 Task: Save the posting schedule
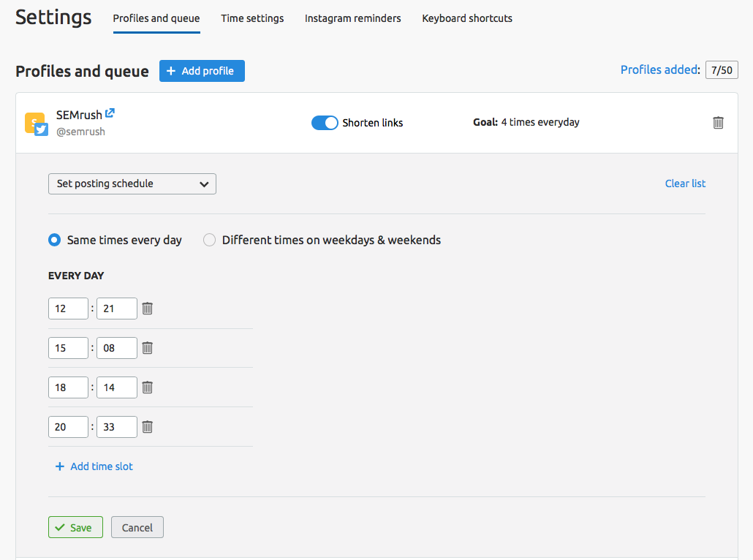click(x=75, y=528)
